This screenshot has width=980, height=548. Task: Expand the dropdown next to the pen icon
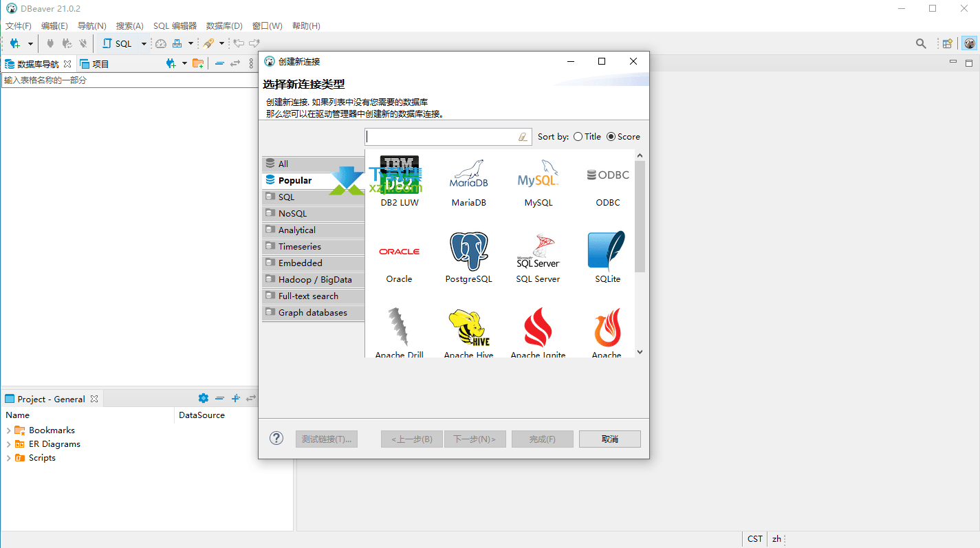point(221,44)
